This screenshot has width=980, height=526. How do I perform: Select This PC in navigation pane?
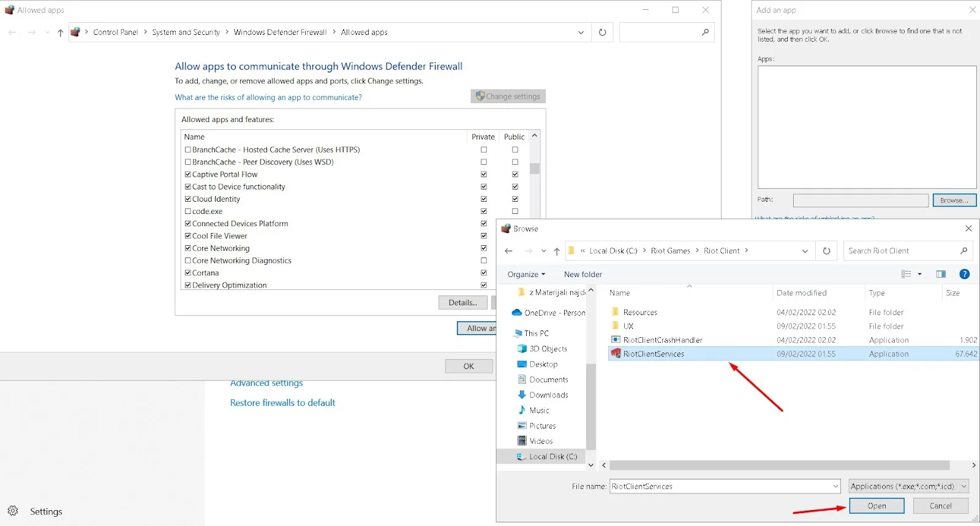[x=531, y=333]
